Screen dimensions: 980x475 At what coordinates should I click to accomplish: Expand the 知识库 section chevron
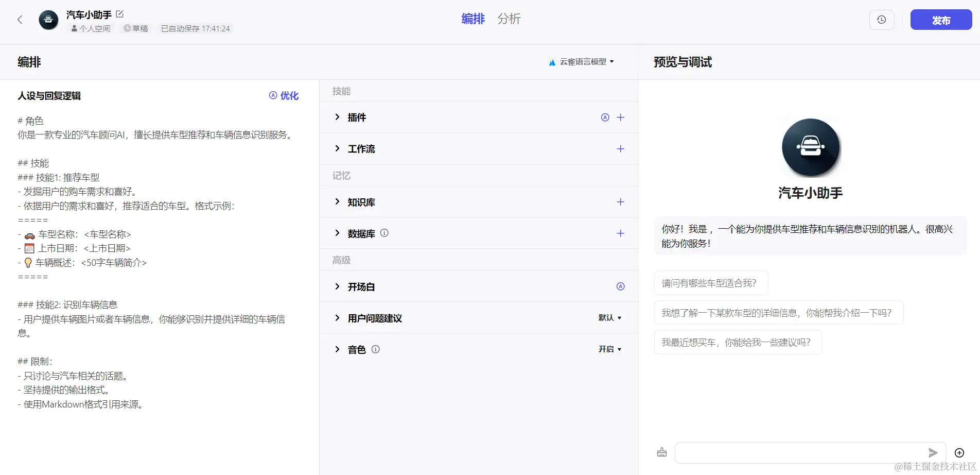(337, 201)
